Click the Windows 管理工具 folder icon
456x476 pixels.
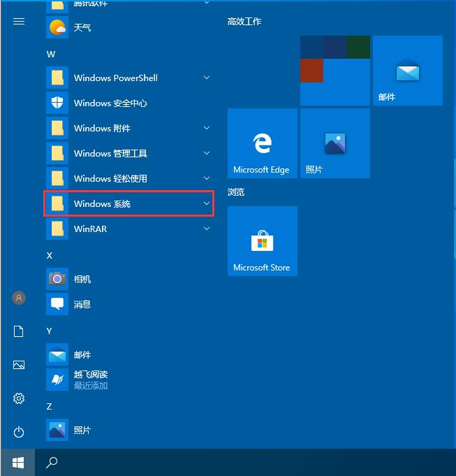57,153
